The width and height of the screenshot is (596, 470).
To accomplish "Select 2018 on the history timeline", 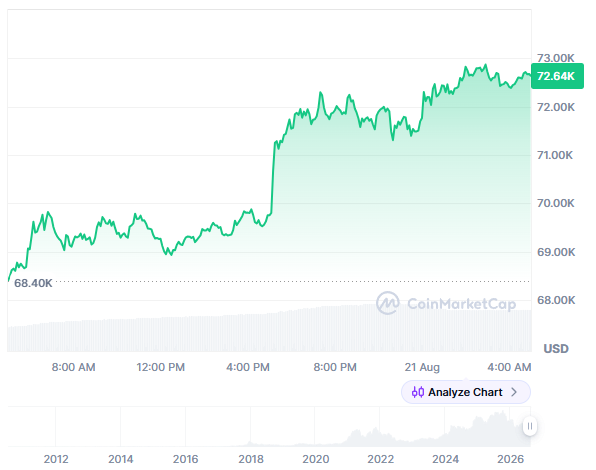I will coord(250,459).
